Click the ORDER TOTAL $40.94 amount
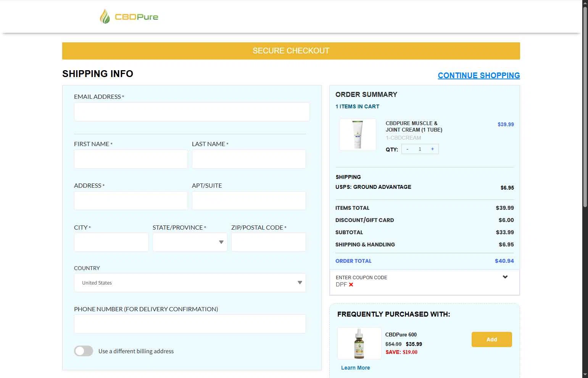The image size is (588, 378). point(504,261)
